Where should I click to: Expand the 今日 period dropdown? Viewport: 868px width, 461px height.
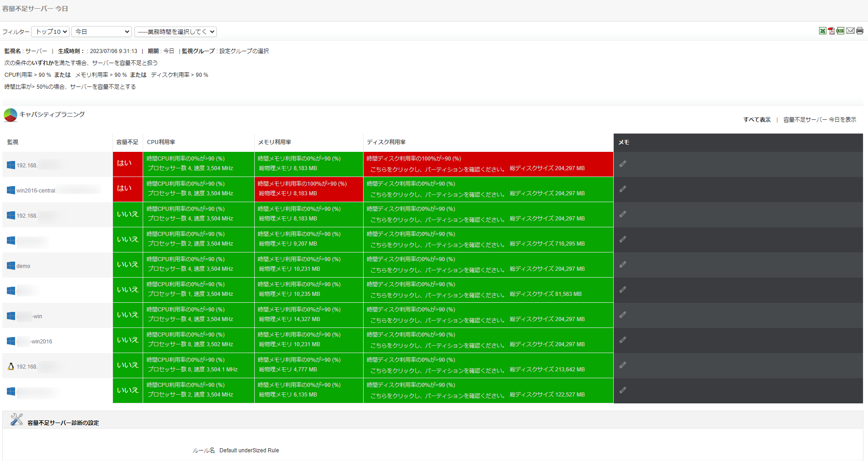[x=102, y=32]
